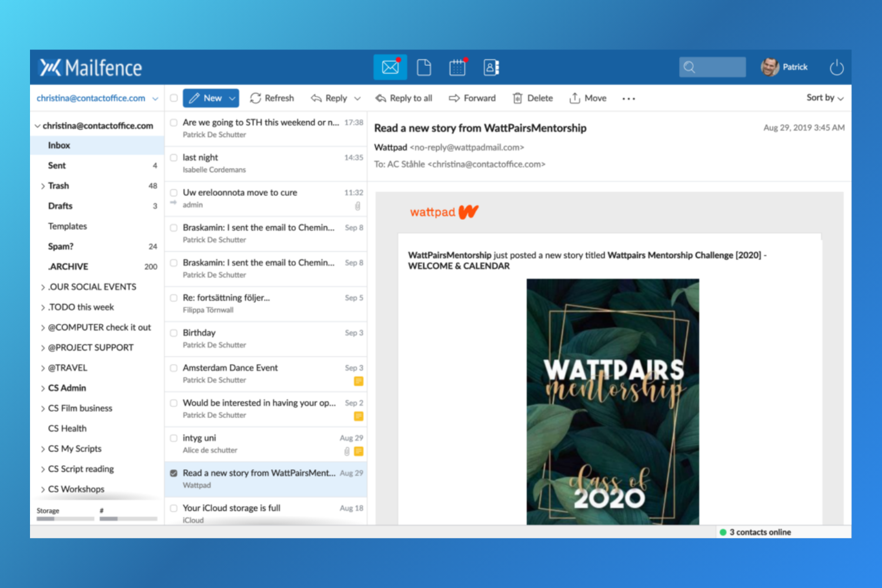Check the 'Are we going to STH' email
This screenshot has height=588, width=882.
tap(174, 122)
